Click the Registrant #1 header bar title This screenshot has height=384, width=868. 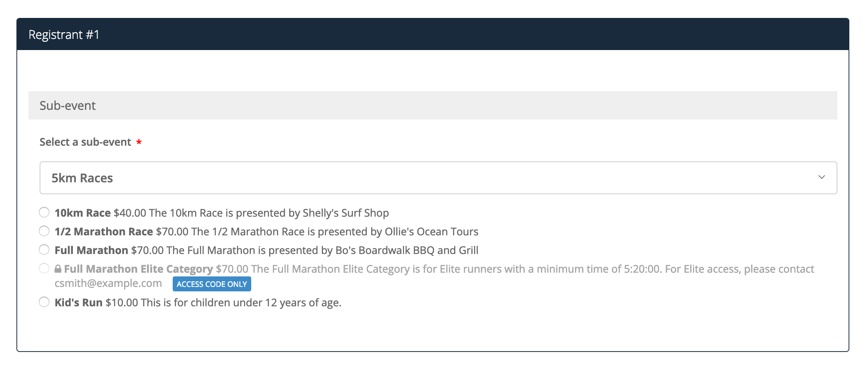click(x=64, y=35)
